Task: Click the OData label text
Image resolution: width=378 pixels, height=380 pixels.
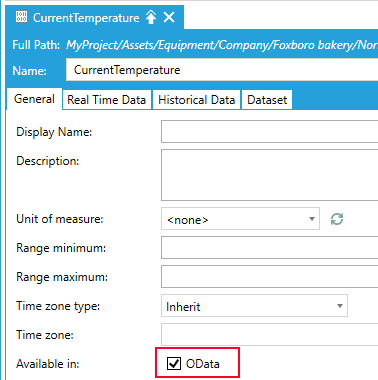Action: [x=203, y=364]
